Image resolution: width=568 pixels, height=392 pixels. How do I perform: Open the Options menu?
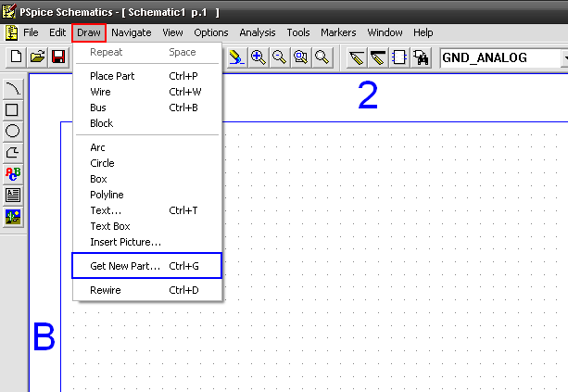click(211, 32)
